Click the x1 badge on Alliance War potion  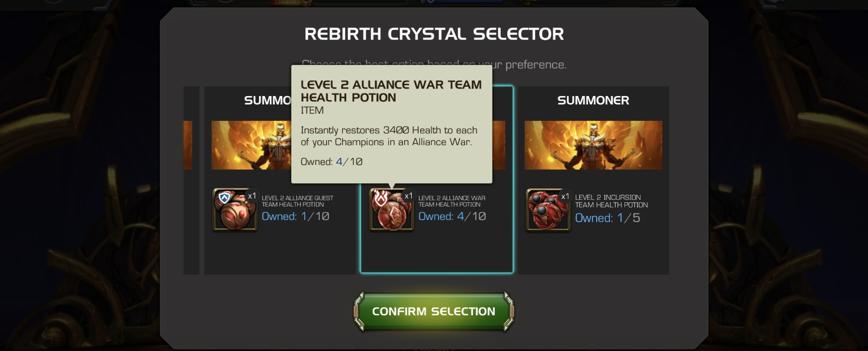(x=409, y=196)
